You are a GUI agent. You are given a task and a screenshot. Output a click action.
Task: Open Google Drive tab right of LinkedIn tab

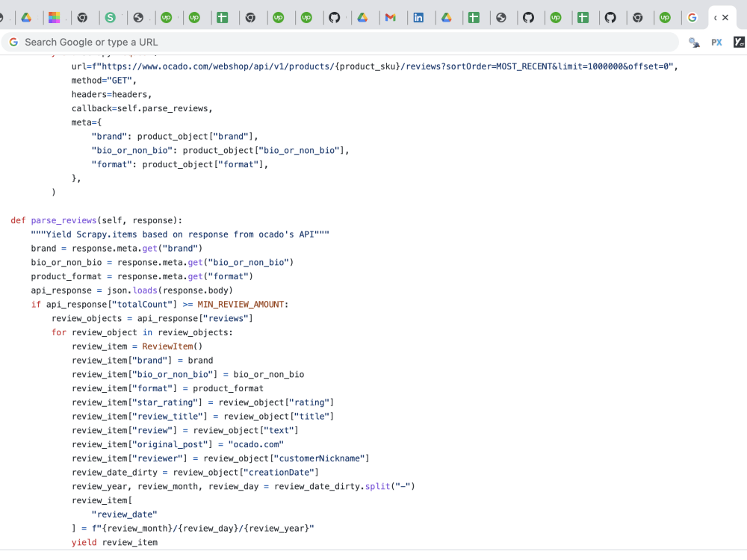[x=447, y=18]
